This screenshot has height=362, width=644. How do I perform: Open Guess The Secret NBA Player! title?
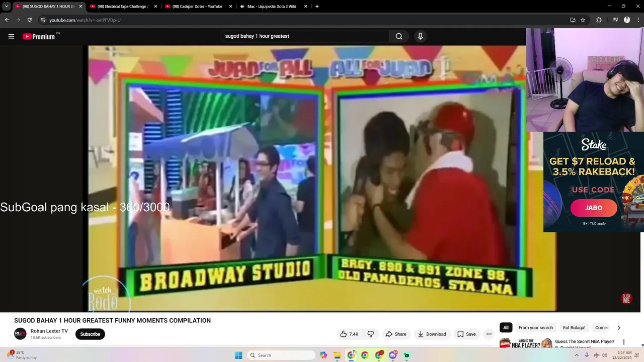click(585, 341)
